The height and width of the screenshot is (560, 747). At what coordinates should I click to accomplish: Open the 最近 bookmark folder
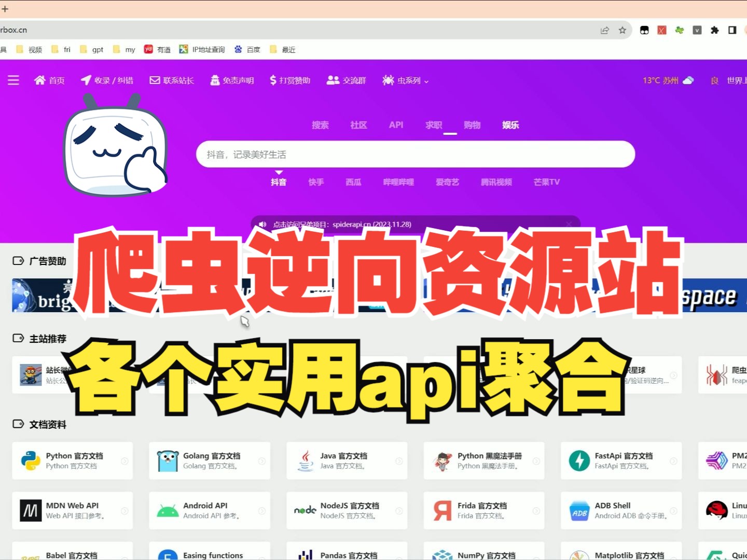[x=282, y=49]
